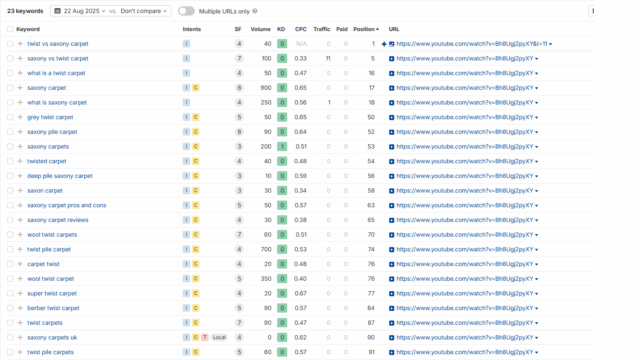This screenshot has height=360, width=640.
Task: Open external link icon for 'what is a twist carpet' URL
Action: coord(391,73)
